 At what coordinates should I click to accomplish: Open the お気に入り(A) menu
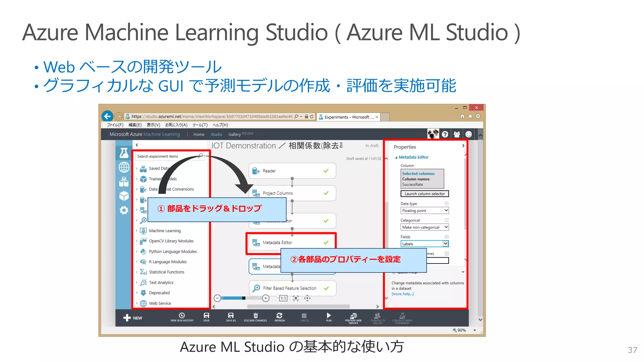pos(176,125)
